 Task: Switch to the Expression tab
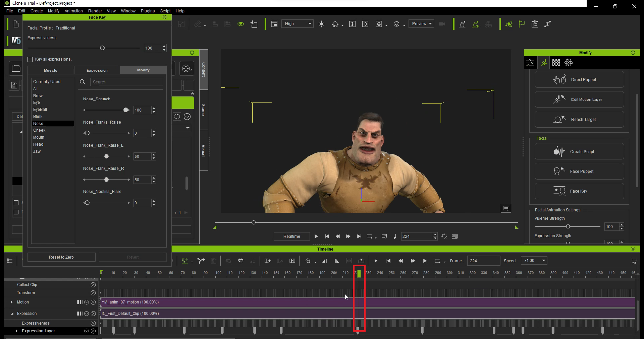[x=97, y=70]
